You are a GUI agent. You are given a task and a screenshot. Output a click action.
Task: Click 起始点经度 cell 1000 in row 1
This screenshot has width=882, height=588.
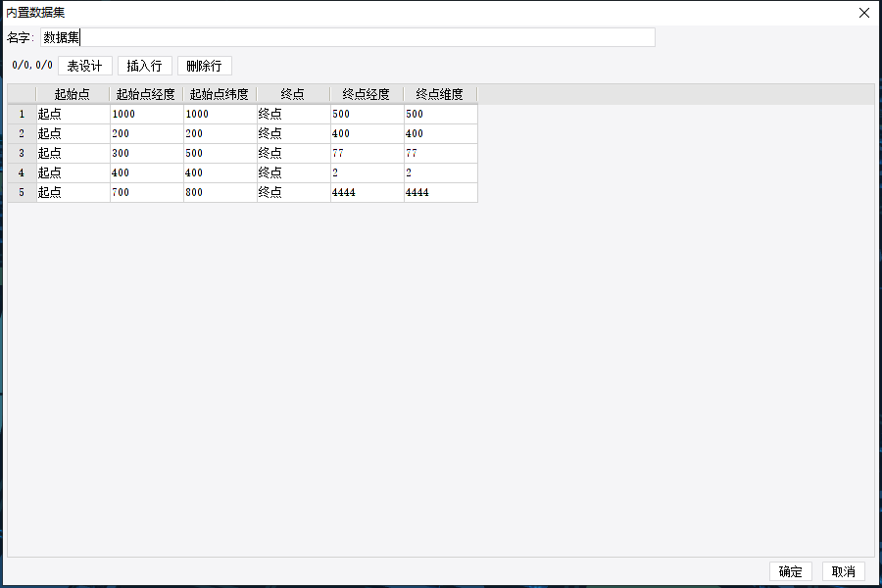147,115
